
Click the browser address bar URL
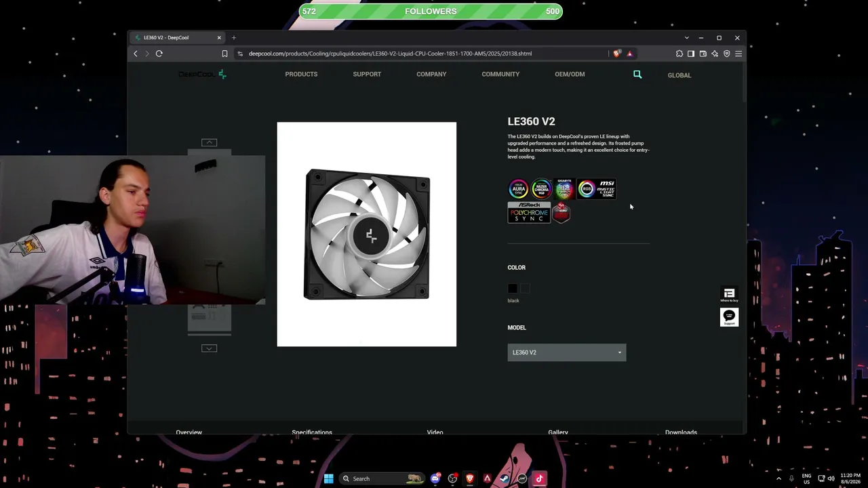pos(390,54)
